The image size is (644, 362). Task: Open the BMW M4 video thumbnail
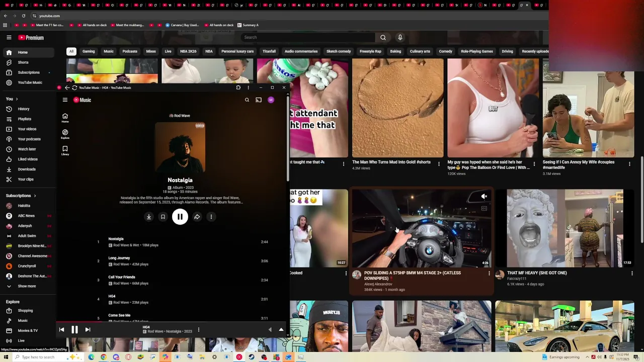[x=422, y=228]
